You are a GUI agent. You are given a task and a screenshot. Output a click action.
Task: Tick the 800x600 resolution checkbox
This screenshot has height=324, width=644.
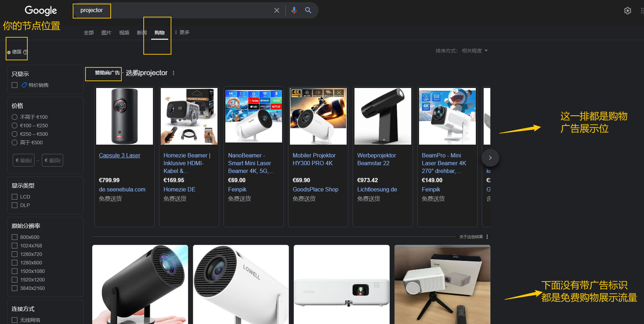(x=14, y=237)
